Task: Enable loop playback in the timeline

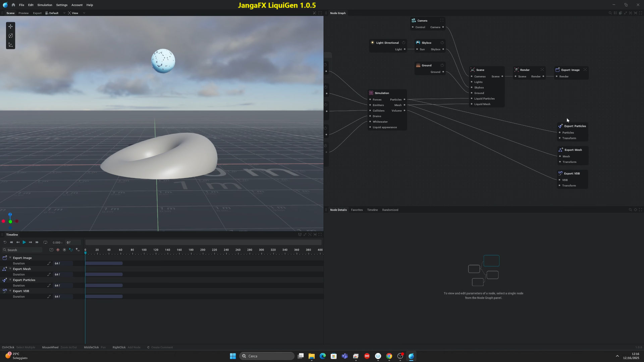Action: pyautogui.click(x=45, y=242)
